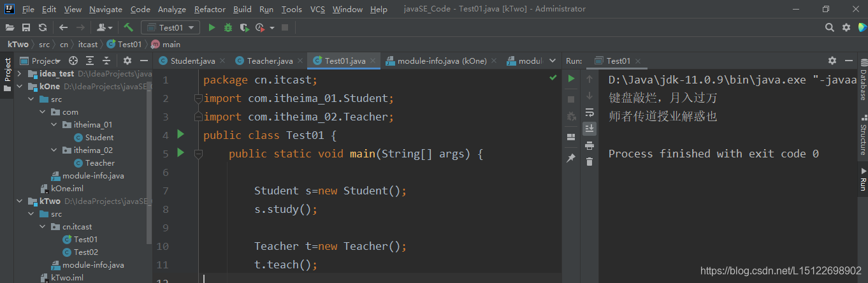This screenshot has height=283, width=868.
Task: Pin the Run tab with pin icon
Action: 571,158
